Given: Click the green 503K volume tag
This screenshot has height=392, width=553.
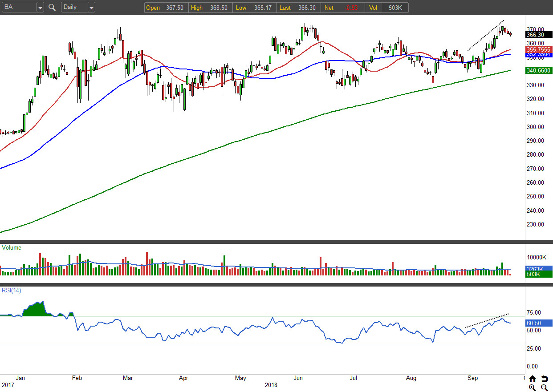Looking at the screenshot, I should (539, 274).
